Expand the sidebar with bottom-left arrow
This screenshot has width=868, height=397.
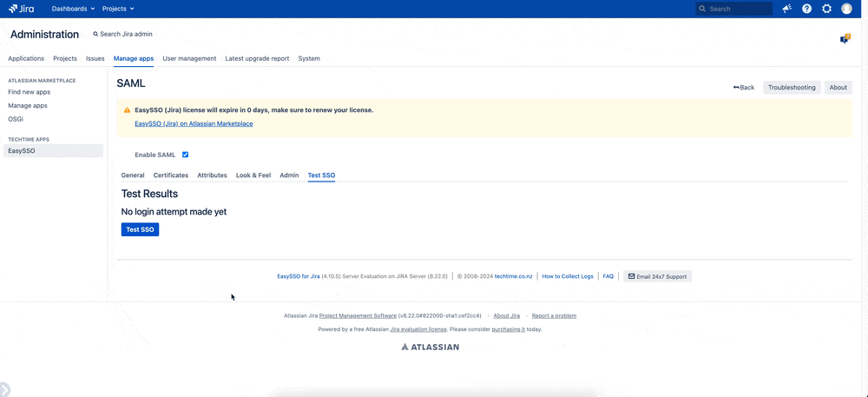tap(4, 389)
